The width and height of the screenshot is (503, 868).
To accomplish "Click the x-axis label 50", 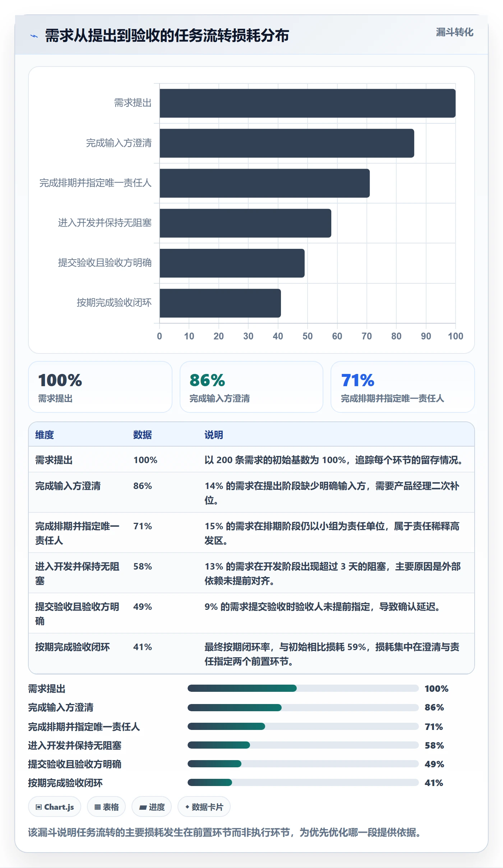I will point(308,336).
